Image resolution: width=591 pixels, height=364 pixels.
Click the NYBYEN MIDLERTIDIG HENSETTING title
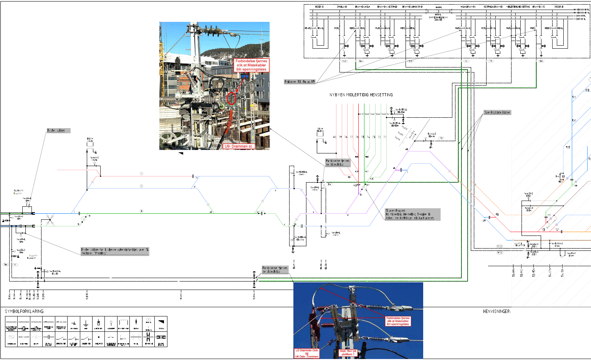(361, 95)
